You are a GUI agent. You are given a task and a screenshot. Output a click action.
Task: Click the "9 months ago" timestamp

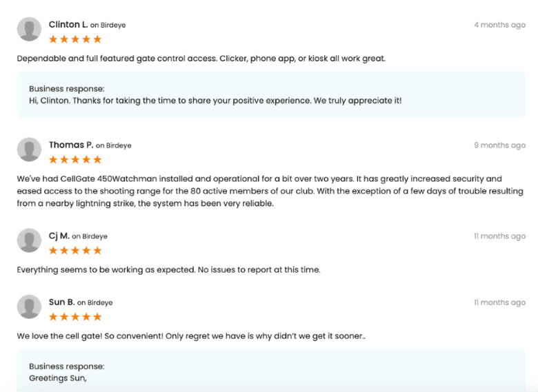pos(499,145)
